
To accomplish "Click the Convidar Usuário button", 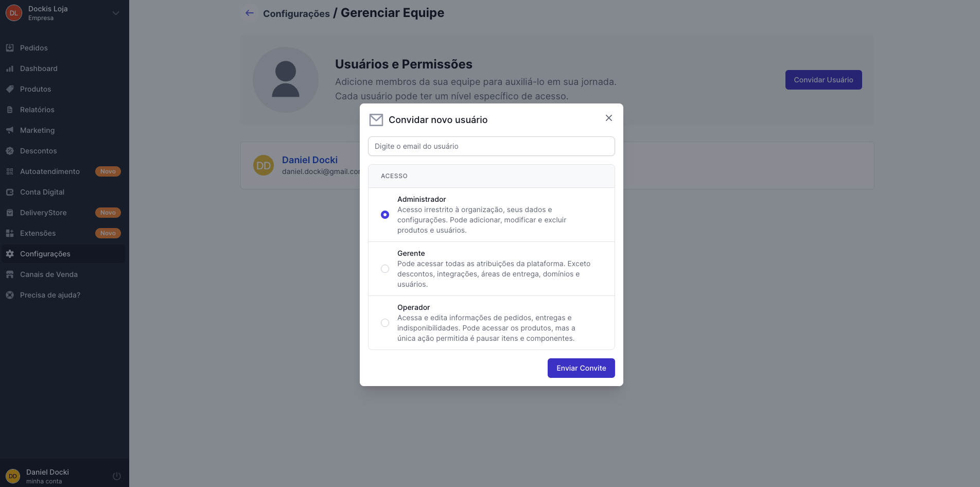I will coord(823,80).
